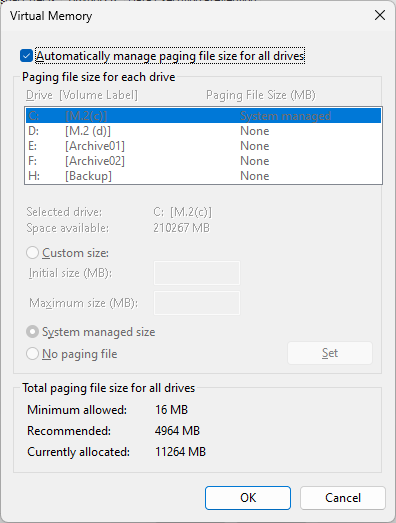The height and width of the screenshot is (523, 396).
Task: Select drive C: [M.2(c)] row
Action: point(203,116)
